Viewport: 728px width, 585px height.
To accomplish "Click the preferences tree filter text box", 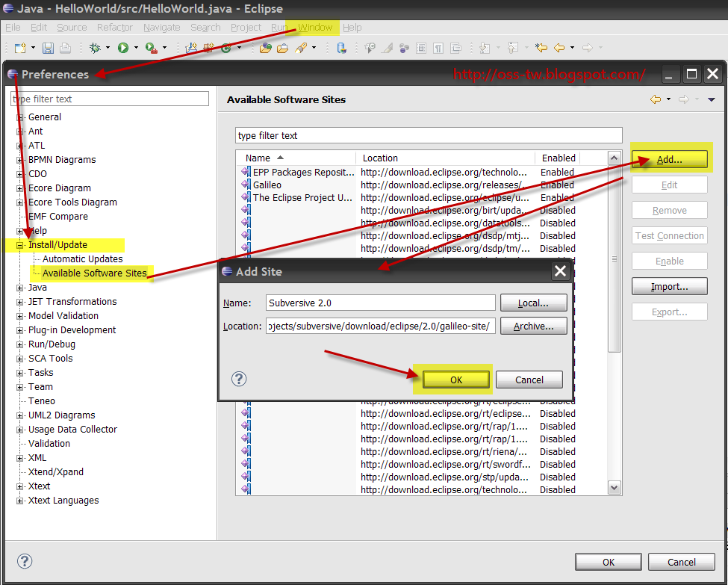I will [x=110, y=99].
